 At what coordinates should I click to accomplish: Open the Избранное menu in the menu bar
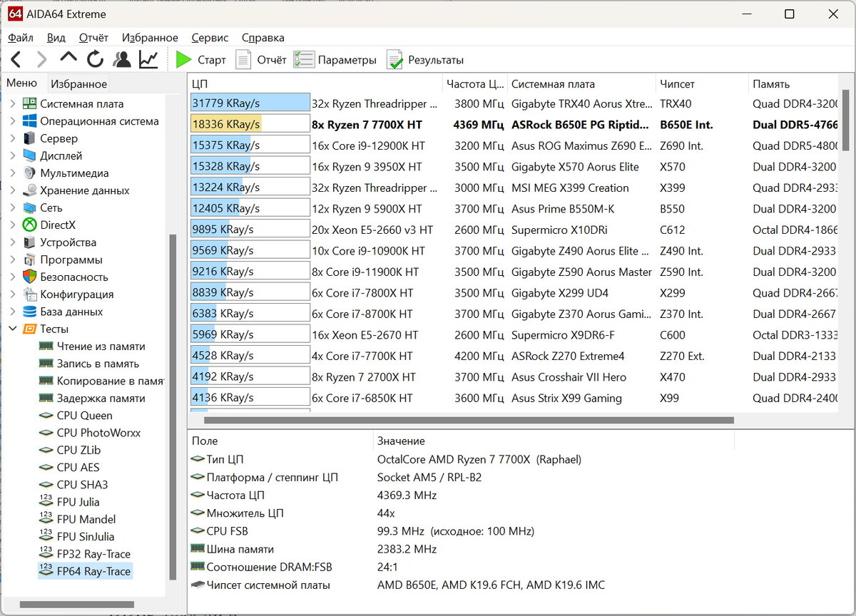coord(150,38)
